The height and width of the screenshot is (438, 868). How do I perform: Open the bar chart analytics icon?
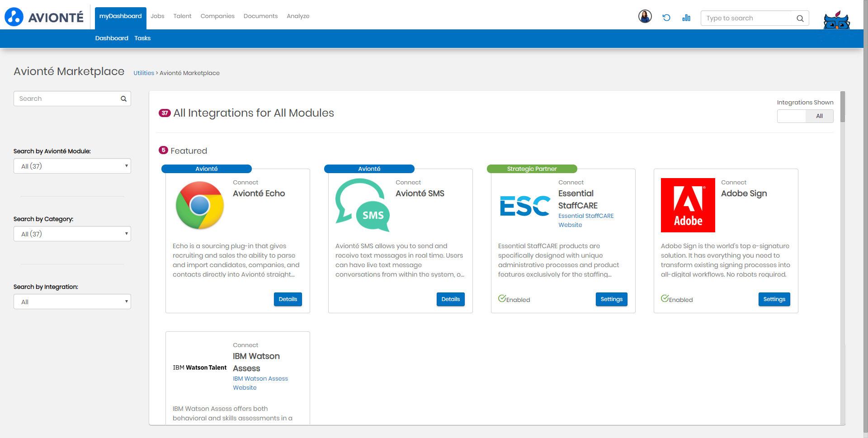point(686,18)
